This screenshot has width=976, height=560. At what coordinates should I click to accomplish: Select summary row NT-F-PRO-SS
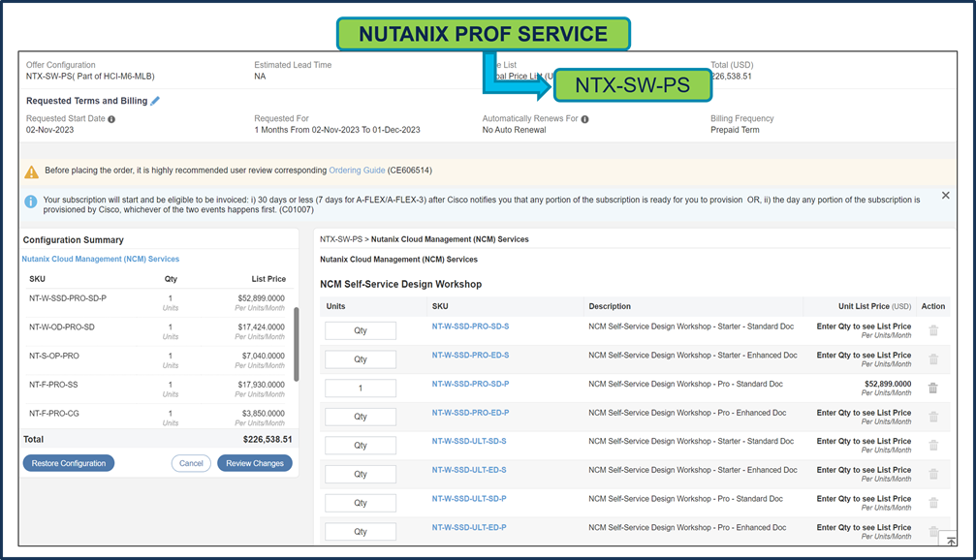click(x=159, y=389)
